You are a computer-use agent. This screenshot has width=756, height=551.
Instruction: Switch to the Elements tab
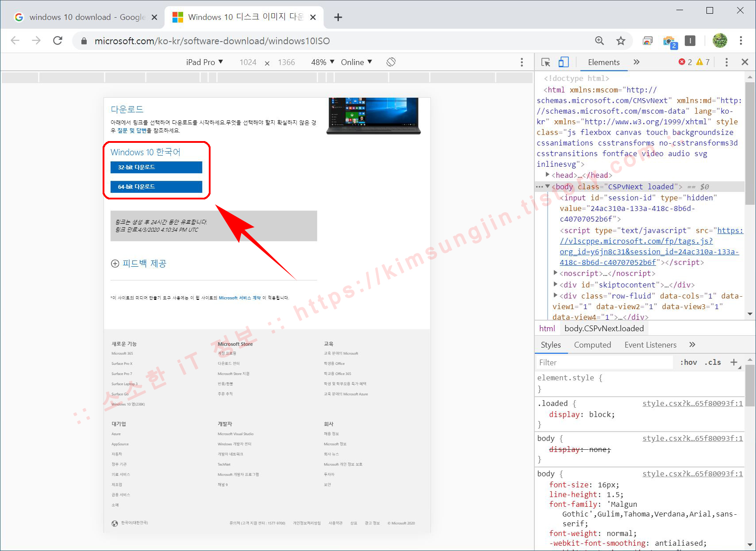click(603, 62)
